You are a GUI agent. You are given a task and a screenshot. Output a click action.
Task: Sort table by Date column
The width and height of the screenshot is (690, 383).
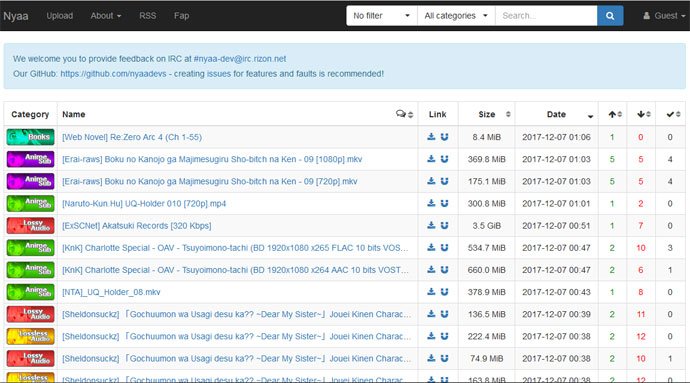click(557, 114)
